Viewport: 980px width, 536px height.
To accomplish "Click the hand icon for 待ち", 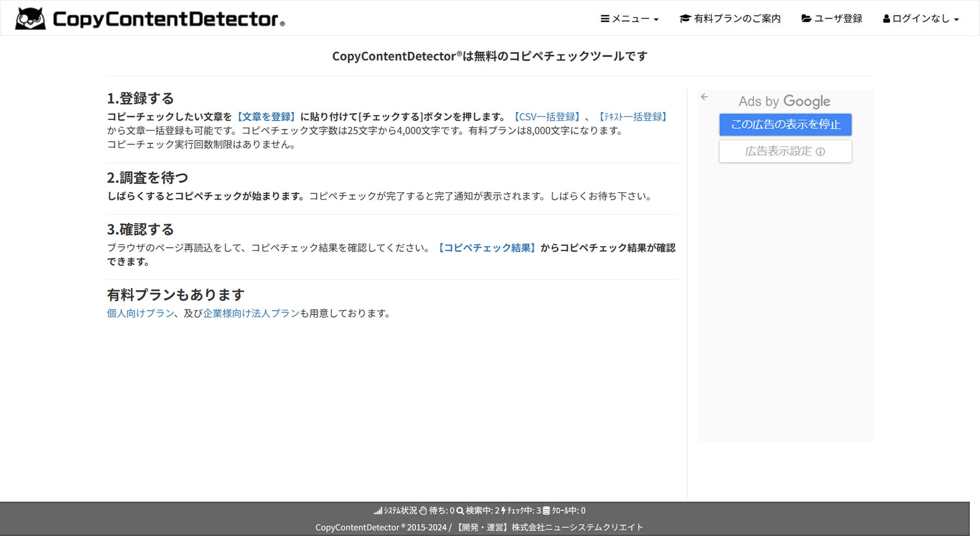I will point(423,511).
